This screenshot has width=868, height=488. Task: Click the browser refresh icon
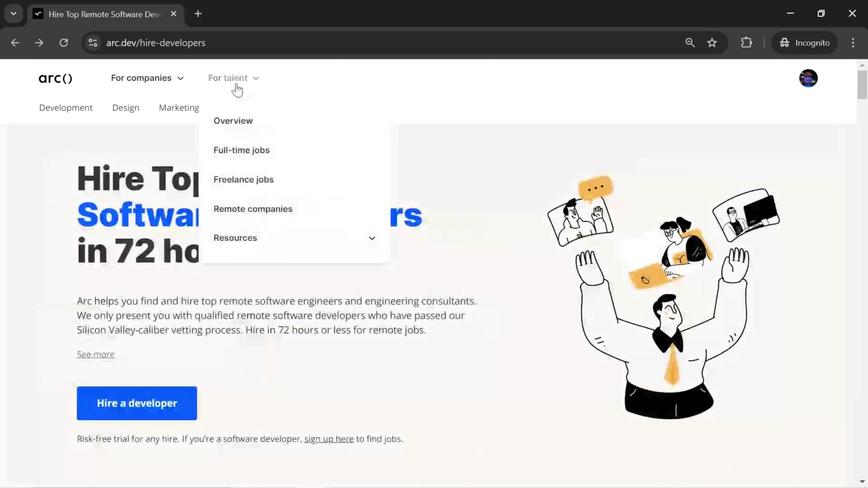[x=64, y=42]
